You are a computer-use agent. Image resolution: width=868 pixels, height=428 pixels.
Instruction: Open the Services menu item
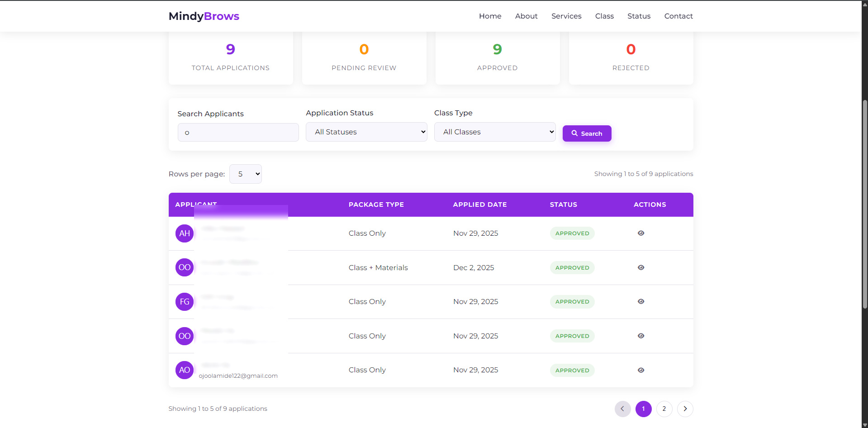click(x=566, y=16)
